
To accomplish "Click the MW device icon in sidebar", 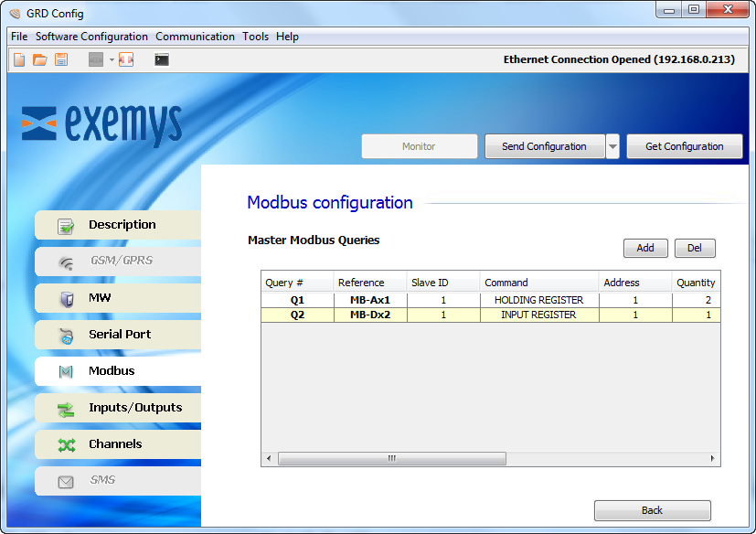I will coord(66,298).
